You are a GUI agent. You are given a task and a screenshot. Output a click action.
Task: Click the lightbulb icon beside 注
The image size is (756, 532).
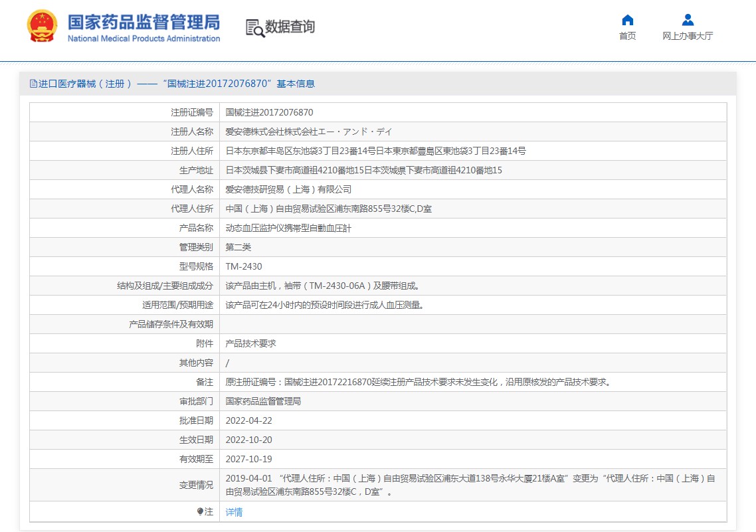200,512
